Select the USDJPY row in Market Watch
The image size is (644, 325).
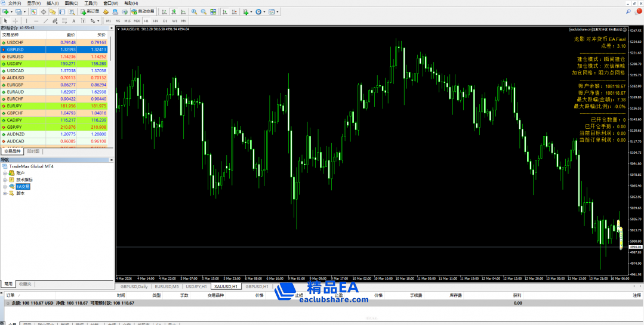16,63
